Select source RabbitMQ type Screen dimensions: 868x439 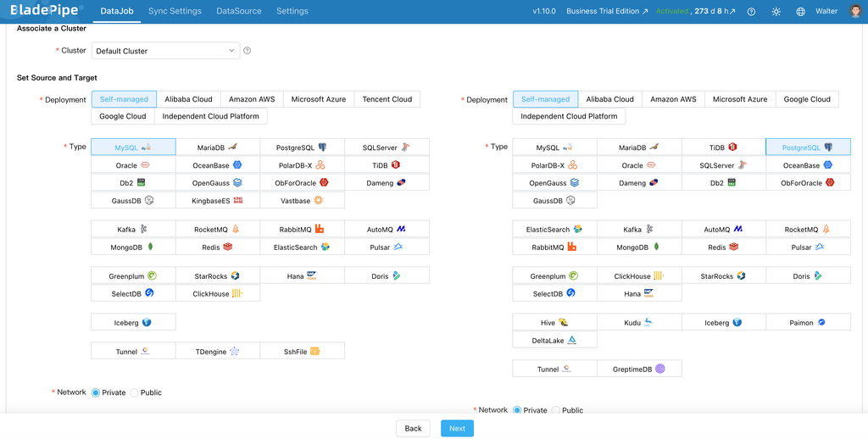pyautogui.click(x=303, y=229)
